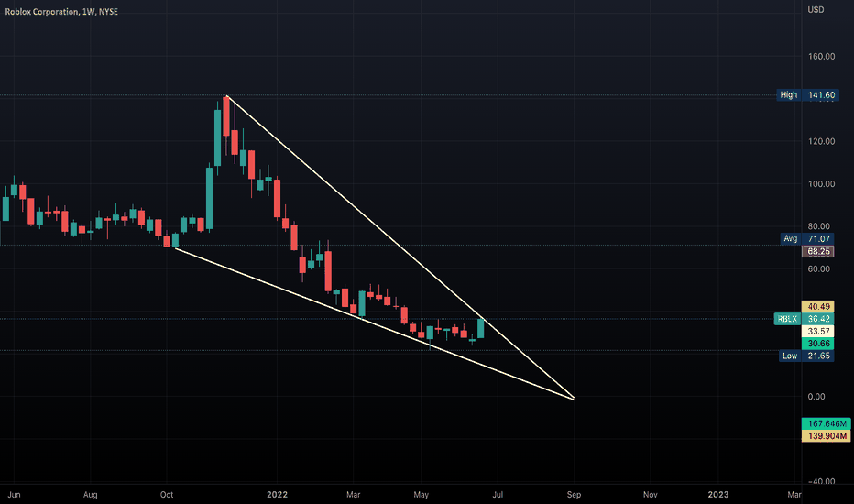Click the Jun time axis label
This screenshot has width=854, height=504.
pyautogui.click(x=14, y=495)
